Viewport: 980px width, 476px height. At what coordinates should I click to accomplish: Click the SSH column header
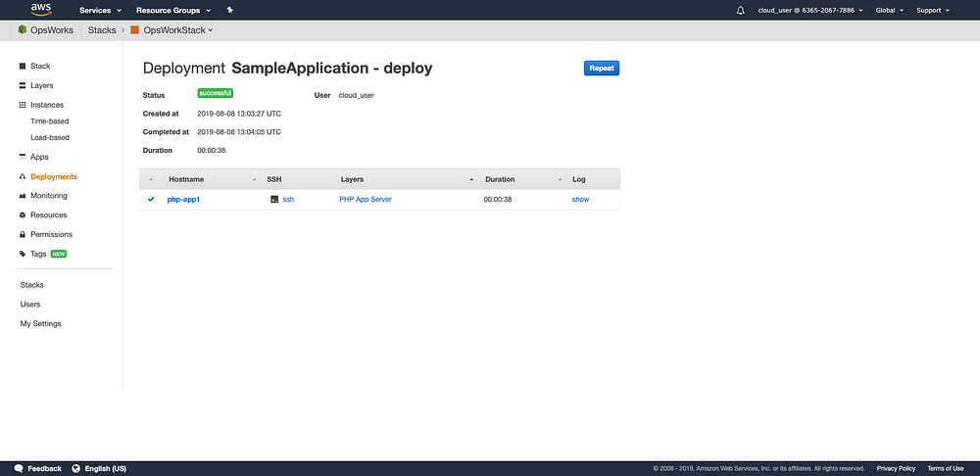click(273, 179)
